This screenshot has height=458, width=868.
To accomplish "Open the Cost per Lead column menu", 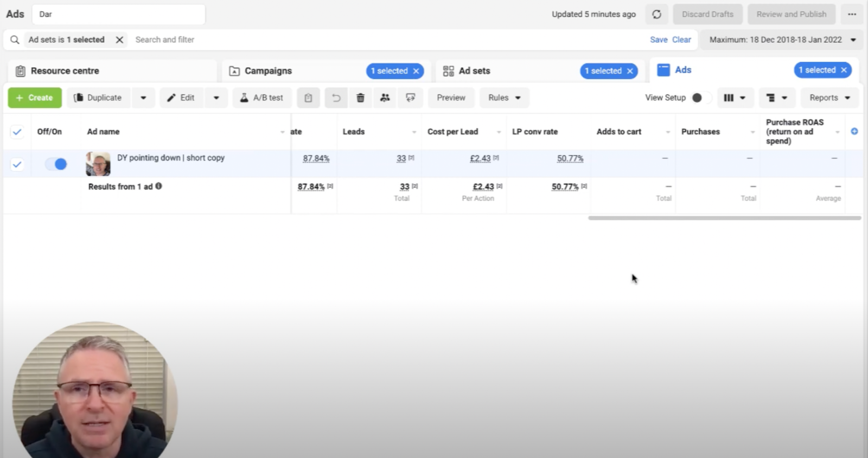I will coord(499,132).
